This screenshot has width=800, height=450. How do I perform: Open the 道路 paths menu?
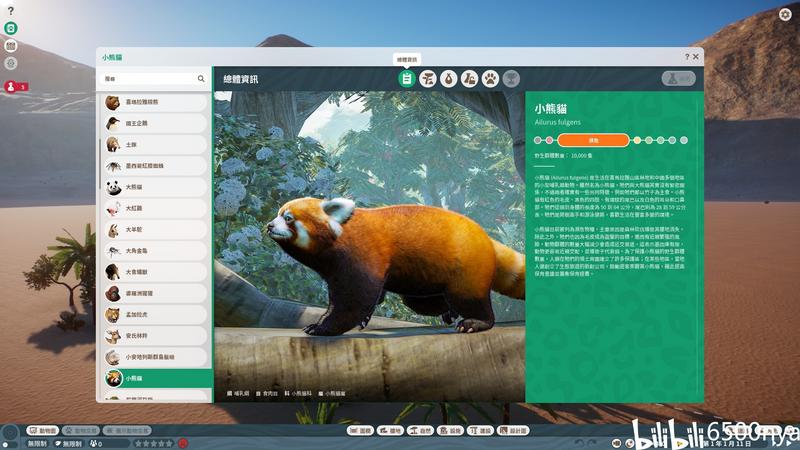click(390, 431)
